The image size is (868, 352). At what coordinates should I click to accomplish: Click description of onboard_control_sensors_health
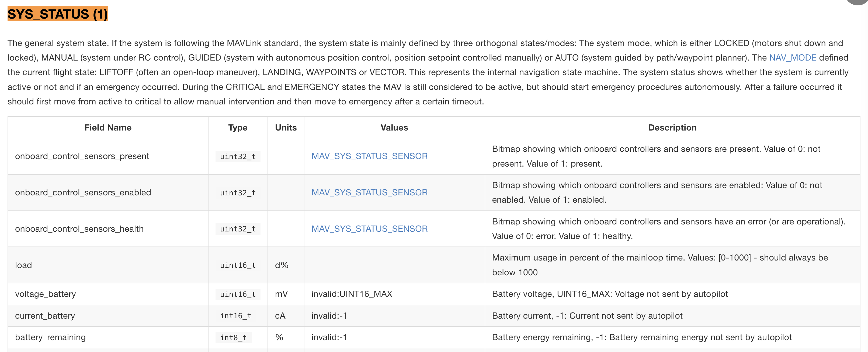669,229
